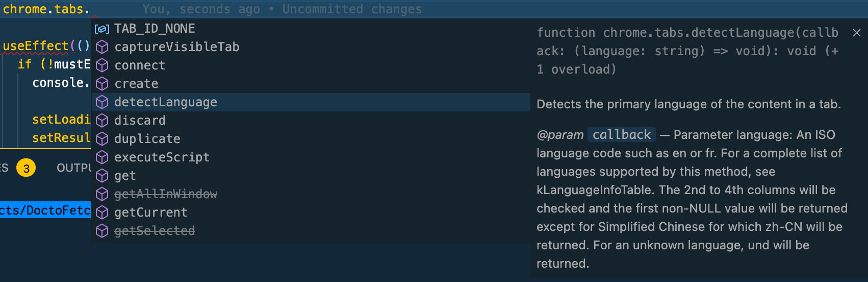Click the useEffect call in the code
This screenshot has width=868, height=282.
click(35, 46)
